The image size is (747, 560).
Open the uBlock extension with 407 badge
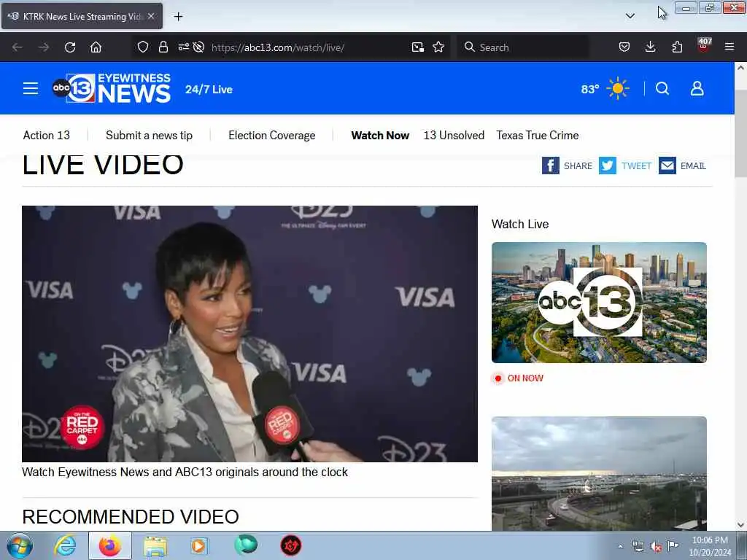(x=704, y=46)
